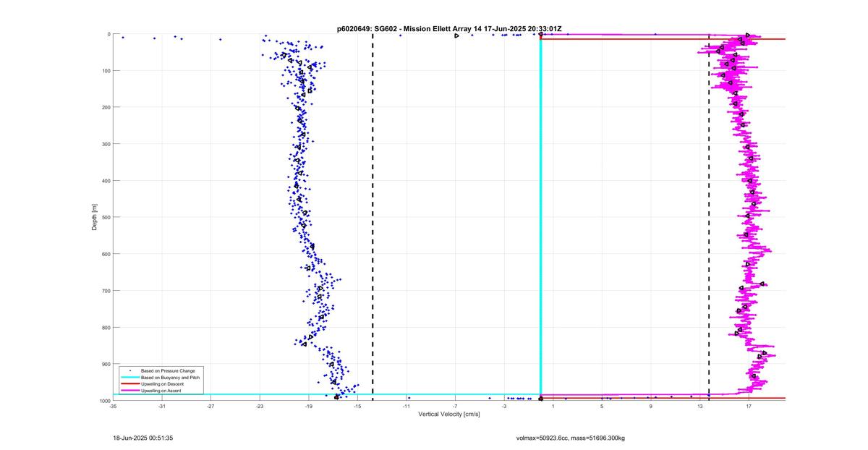Select the 'Vertical Velocity [cm/s]' axis label

(448, 414)
